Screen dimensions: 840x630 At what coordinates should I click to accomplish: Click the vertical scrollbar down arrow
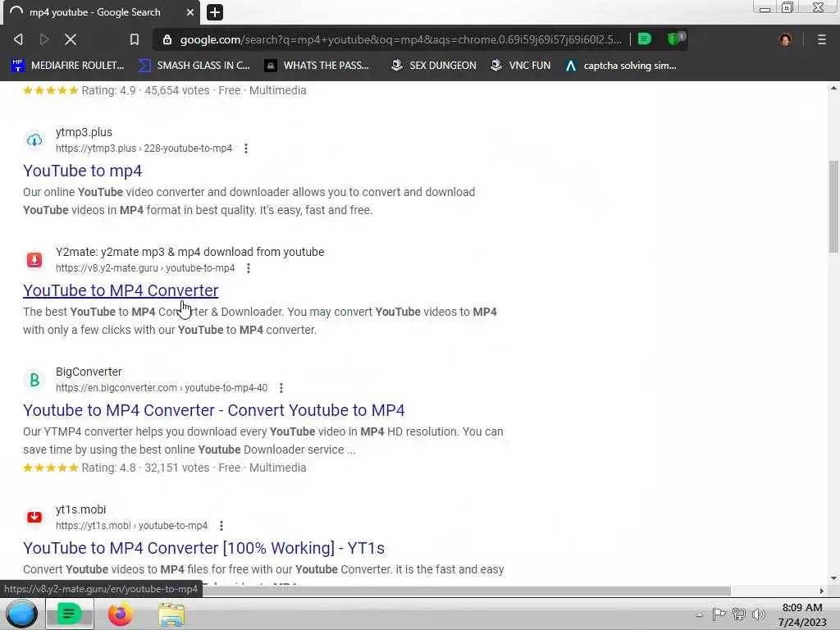pos(834,578)
